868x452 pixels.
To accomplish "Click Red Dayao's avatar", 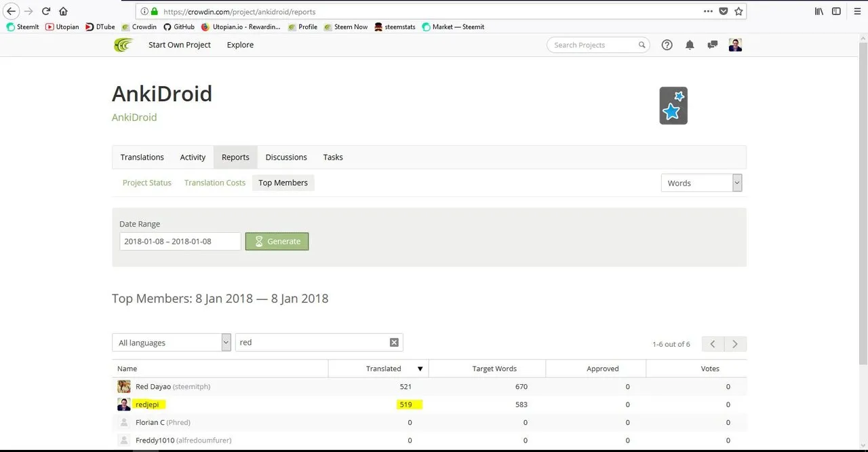I will [x=124, y=386].
